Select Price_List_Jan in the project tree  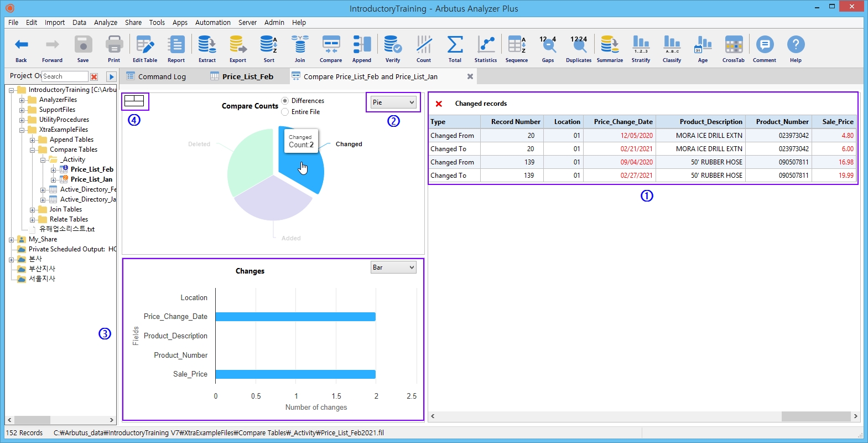[91, 179]
